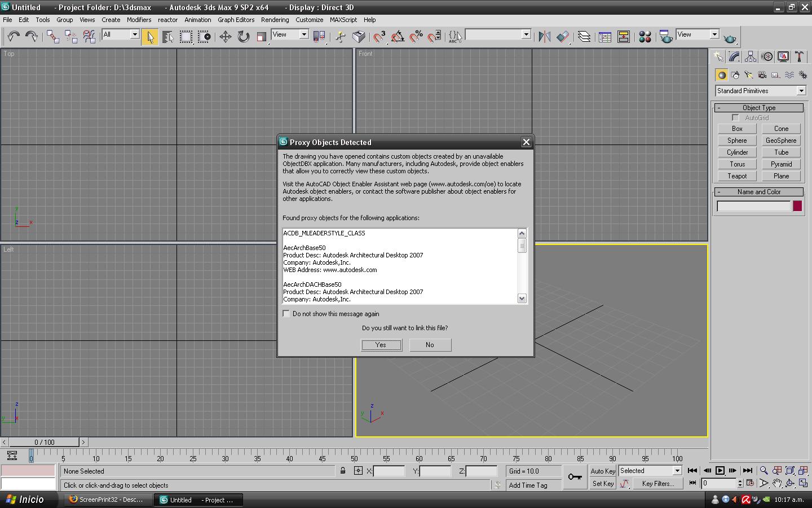
Task: Click the GeoSphere primitive button
Action: (781, 141)
